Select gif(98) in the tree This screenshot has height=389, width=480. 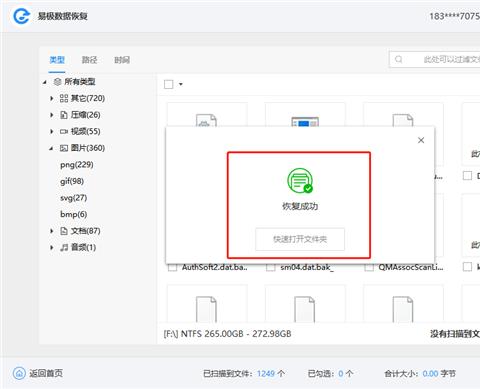[72, 181]
